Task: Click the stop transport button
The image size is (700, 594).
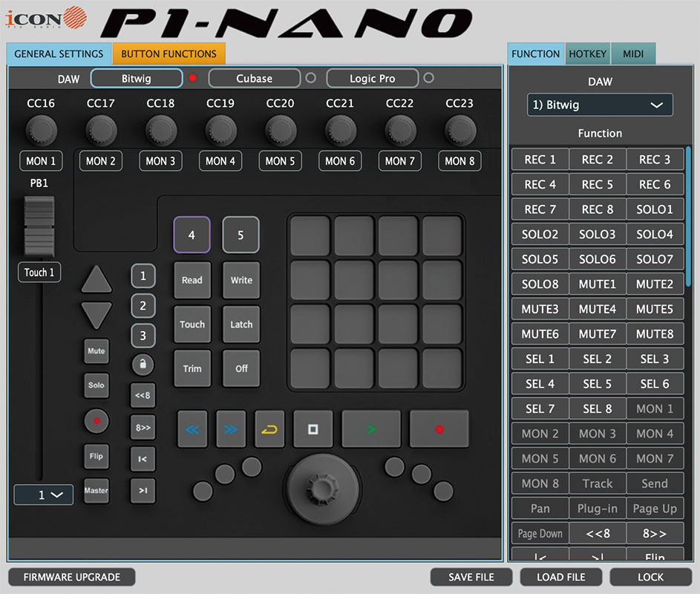Action: (x=313, y=429)
